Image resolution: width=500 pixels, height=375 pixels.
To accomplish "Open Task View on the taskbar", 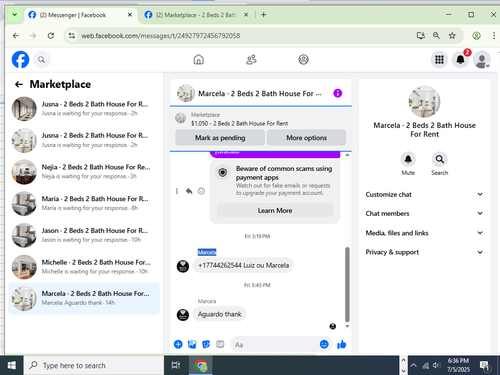I will pyautogui.click(x=176, y=365).
